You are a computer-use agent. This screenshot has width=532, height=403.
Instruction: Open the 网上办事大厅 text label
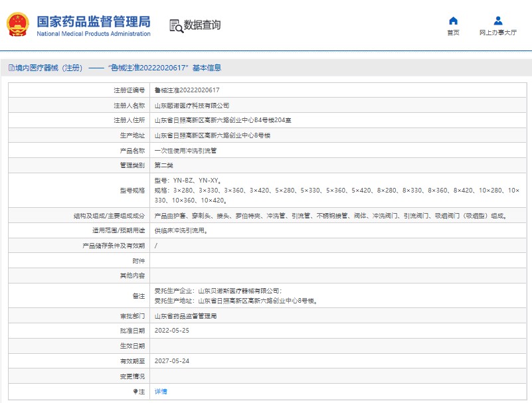497,33
